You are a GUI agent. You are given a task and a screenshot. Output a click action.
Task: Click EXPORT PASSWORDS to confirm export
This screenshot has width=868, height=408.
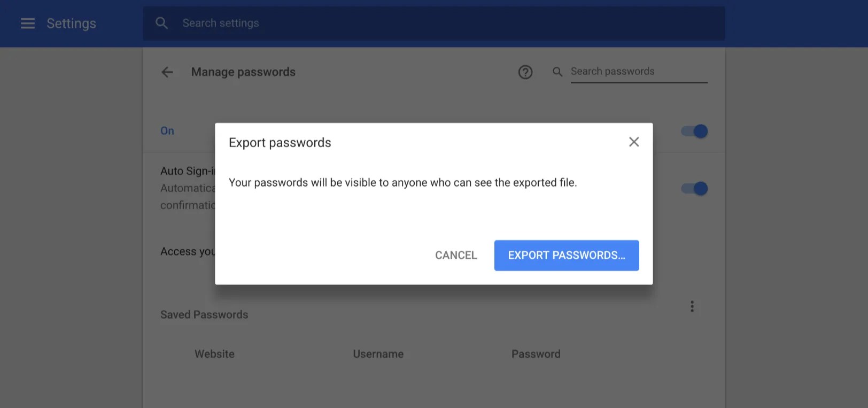click(566, 255)
